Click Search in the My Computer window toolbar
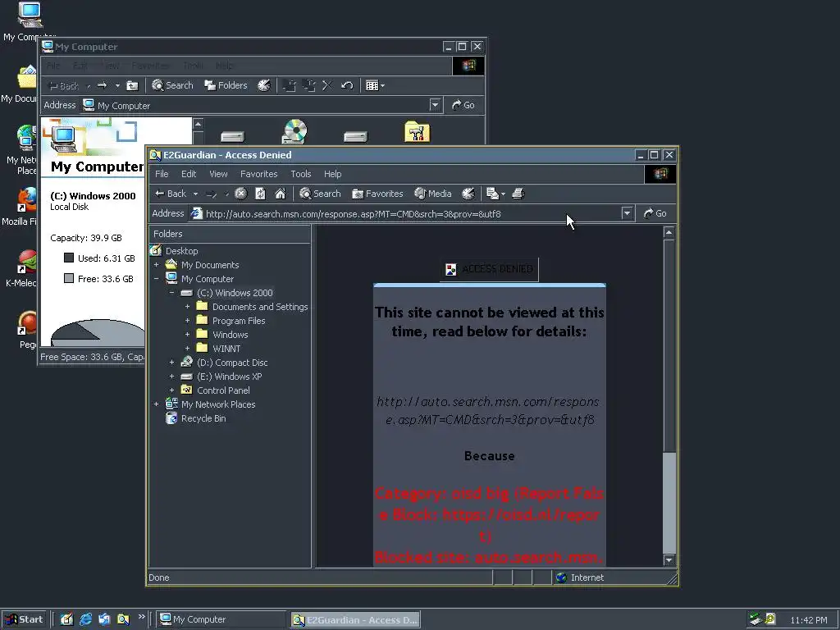 pyautogui.click(x=172, y=85)
